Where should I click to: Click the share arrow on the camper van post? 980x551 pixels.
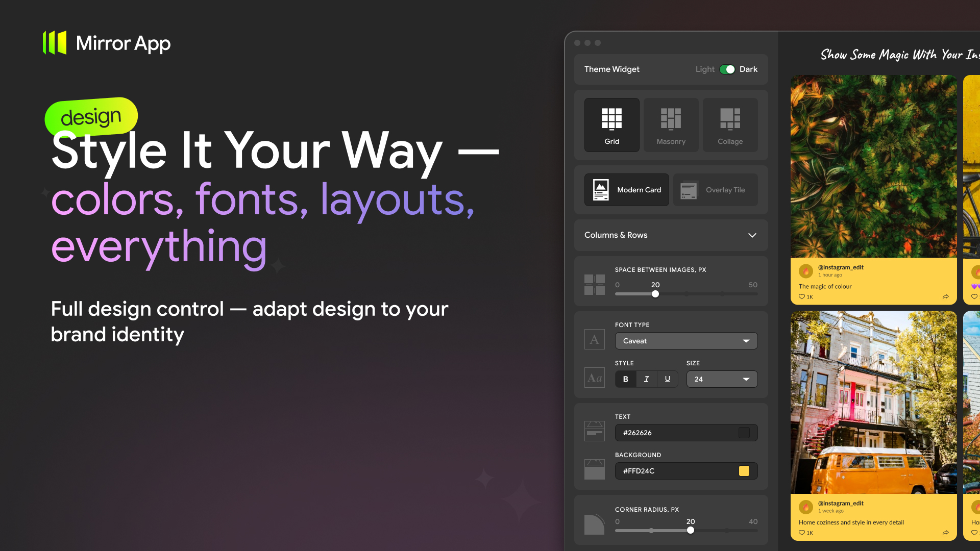click(946, 533)
